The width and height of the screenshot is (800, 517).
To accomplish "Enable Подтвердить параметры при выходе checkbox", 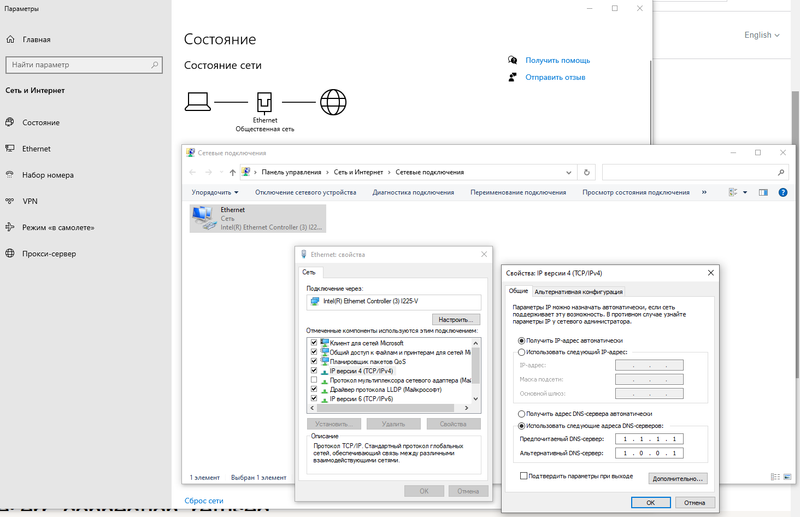I will pos(524,477).
